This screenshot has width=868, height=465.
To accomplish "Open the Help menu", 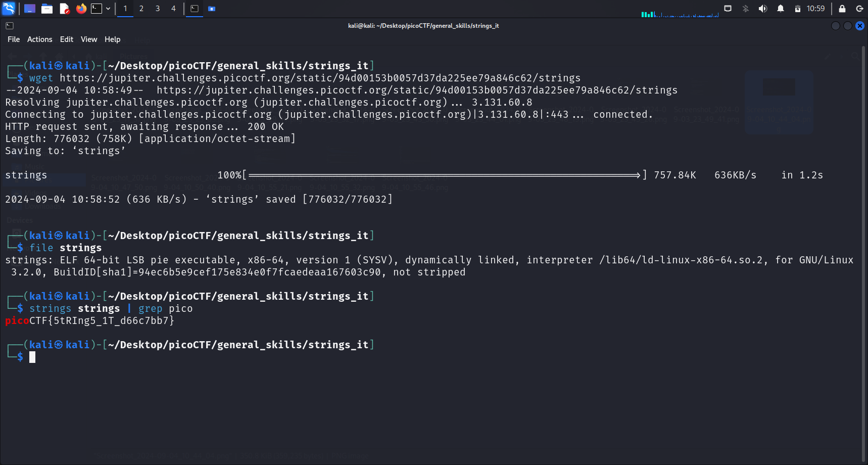I will click(112, 39).
